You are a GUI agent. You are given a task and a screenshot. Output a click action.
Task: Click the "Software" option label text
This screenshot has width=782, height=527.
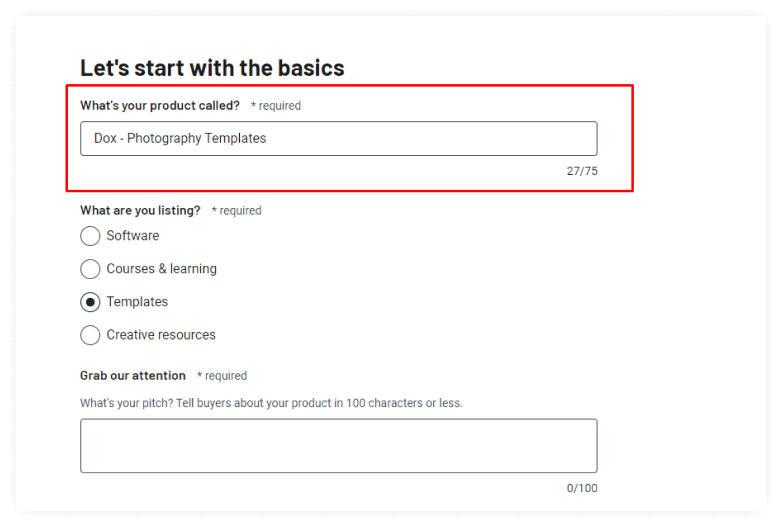[x=133, y=235]
